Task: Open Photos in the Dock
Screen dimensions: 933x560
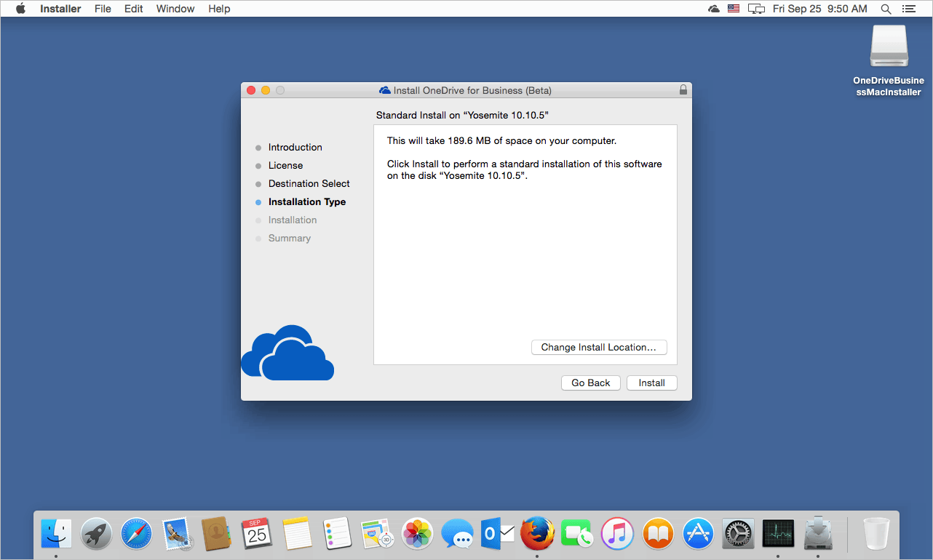Action: 418,535
